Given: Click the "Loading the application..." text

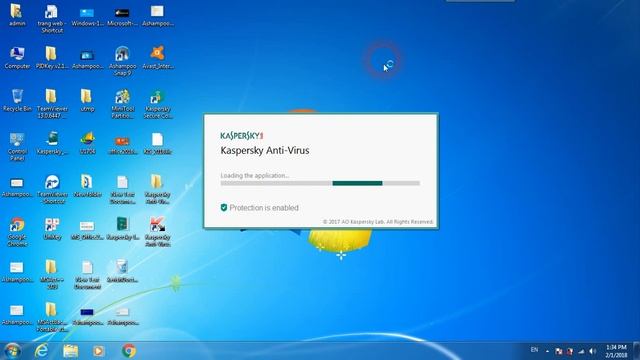Looking at the screenshot, I should pyautogui.click(x=255, y=176).
